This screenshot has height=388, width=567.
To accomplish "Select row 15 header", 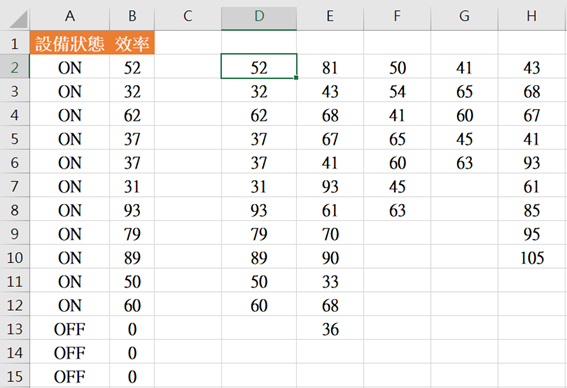I will (14, 376).
